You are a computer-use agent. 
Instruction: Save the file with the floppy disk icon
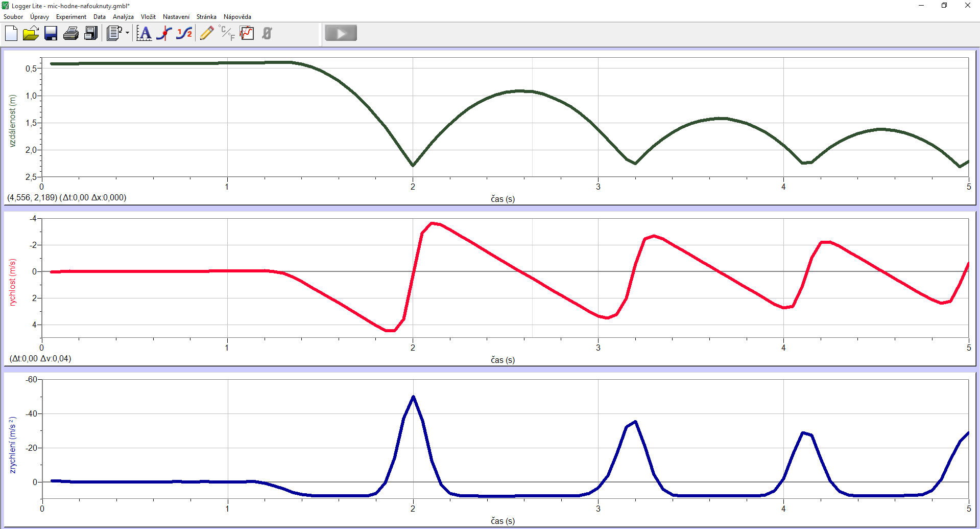51,34
